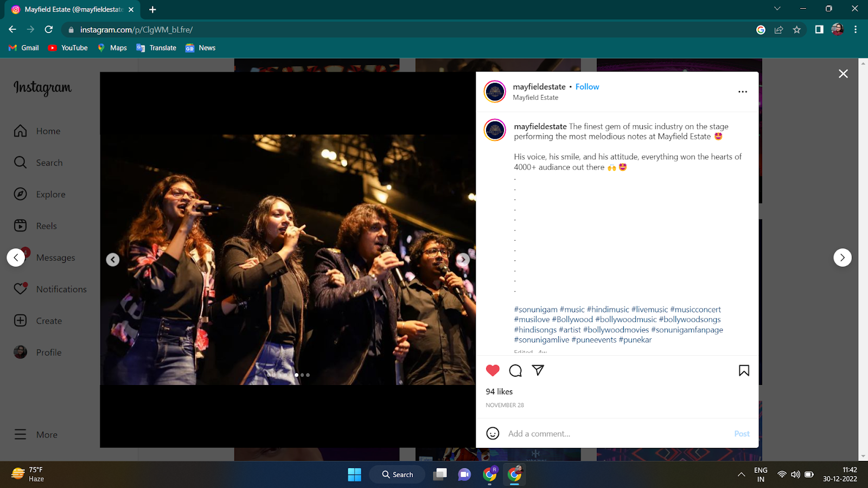868x488 pixels.
Task: View Notifications in the sidebar
Action: pos(50,289)
